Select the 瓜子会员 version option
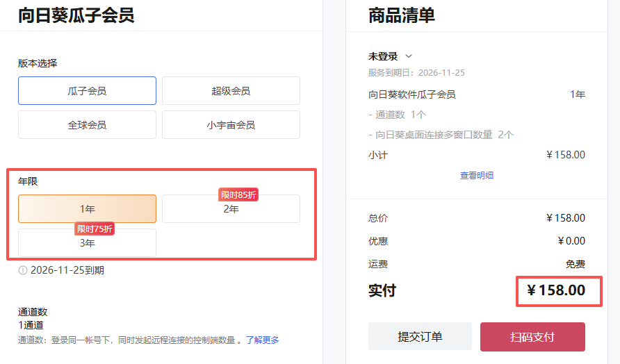The image size is (620, 364). click(87, 90)
